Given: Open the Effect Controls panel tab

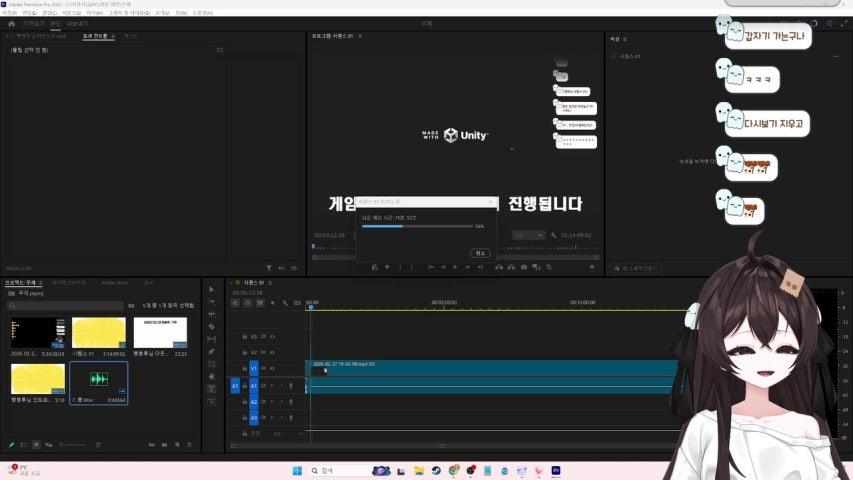Looking at the screenshot, I should [97, 36].
